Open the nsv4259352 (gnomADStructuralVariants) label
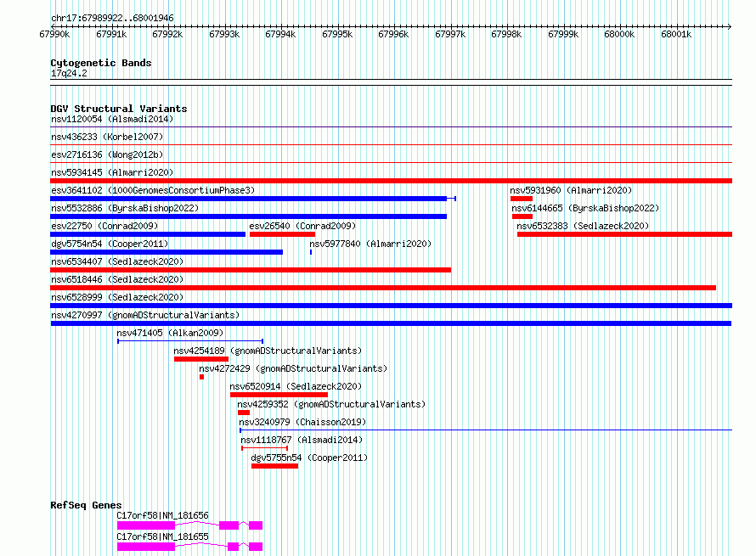This screenshot has width=756, height=556. (331, 404)
